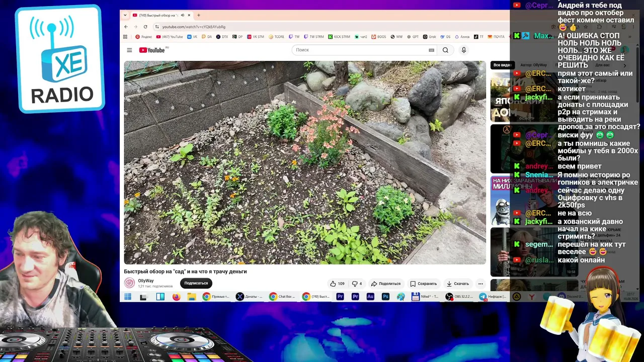Image resolution: width=644 pixels, height=362 pixels.
Task: Open the Telegram taskbar window
Action: (493, 297)
